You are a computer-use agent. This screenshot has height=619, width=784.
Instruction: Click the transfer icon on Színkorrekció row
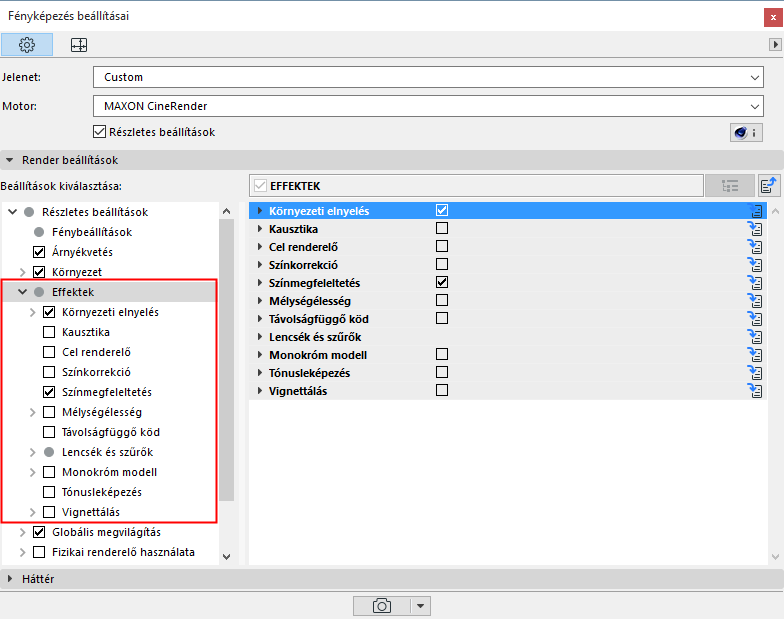point(755,264)
